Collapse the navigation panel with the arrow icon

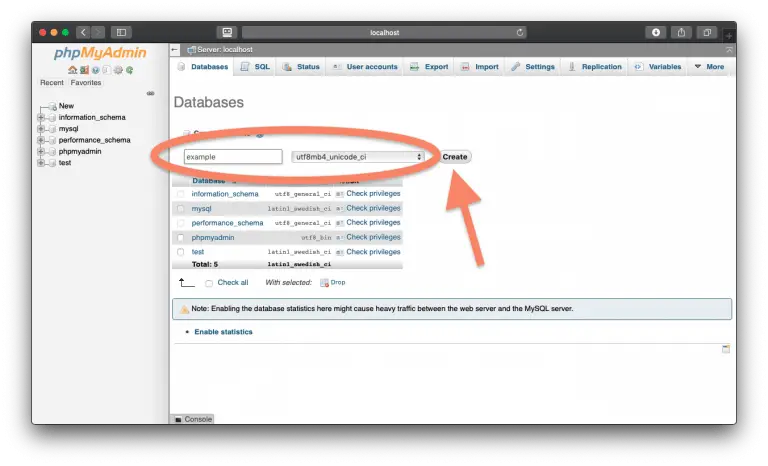click(x=175, y=49)
